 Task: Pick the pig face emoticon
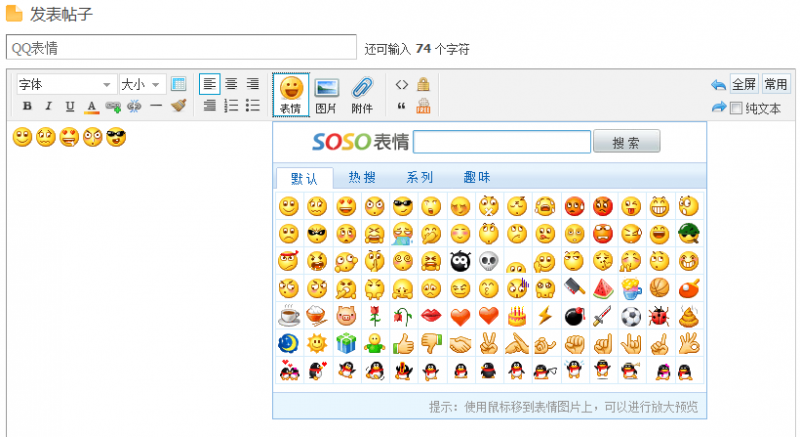(x=346, y=317)
